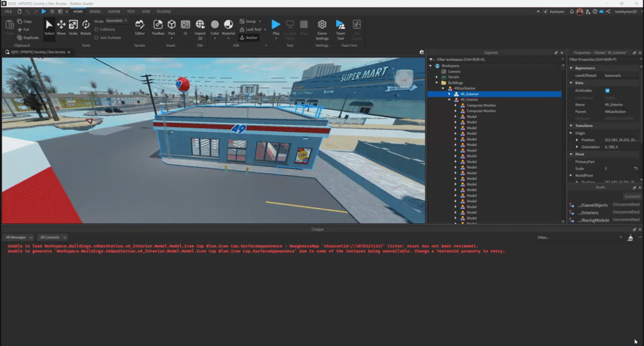
Task: Toggle the Archivable property checkbox
Action: 607,91
